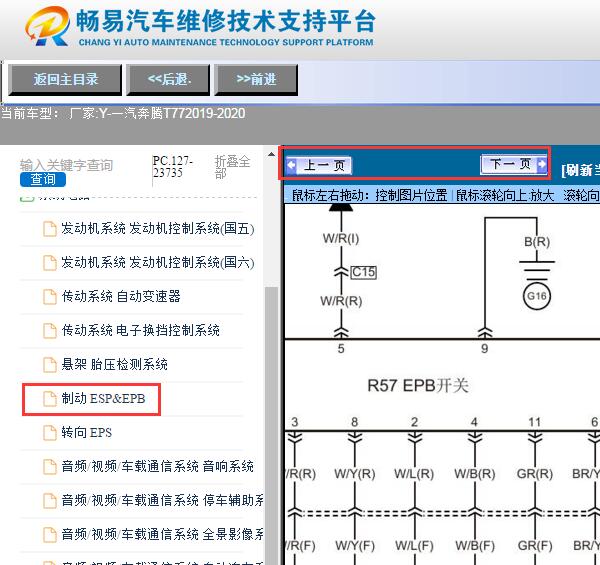Open 传动系统 自动变速器 entry
600x565 pixels.
[121, 296]
